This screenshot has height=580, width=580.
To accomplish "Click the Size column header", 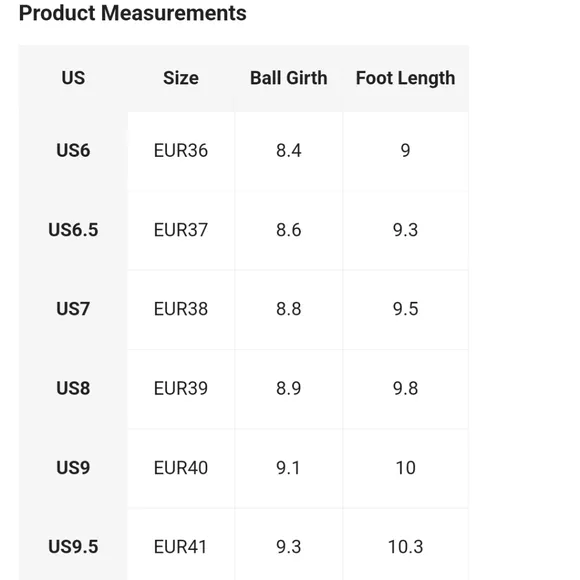I will pos(181,78).
